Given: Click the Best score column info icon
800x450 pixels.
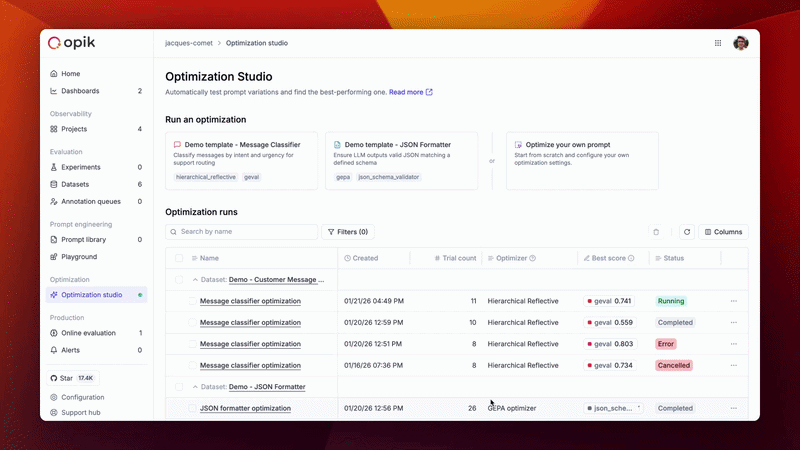Looking at the screenshot, I should click(631, 258).
